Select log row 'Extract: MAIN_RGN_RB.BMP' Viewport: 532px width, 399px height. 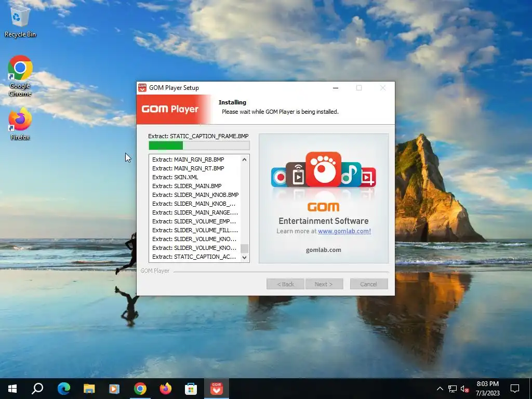[x=188, y=159]
